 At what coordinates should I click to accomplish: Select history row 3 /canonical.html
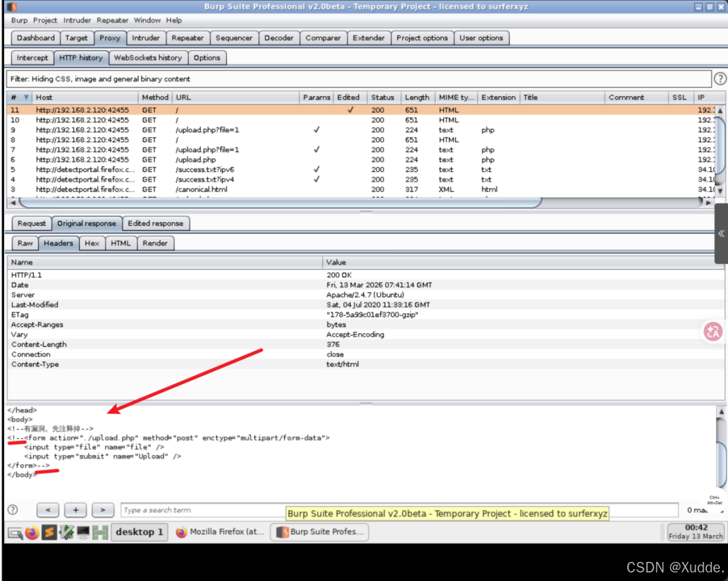tap(361, 190)
